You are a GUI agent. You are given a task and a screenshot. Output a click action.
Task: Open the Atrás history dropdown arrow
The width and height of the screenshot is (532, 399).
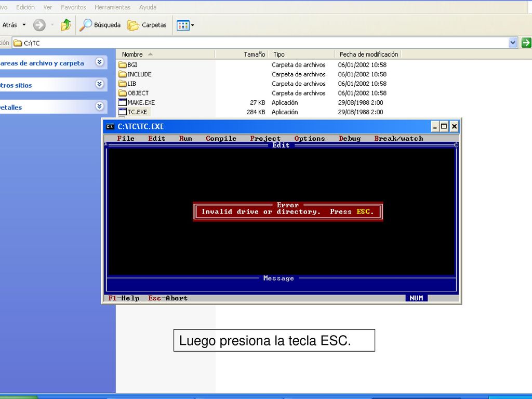click(x=24, y=25)
